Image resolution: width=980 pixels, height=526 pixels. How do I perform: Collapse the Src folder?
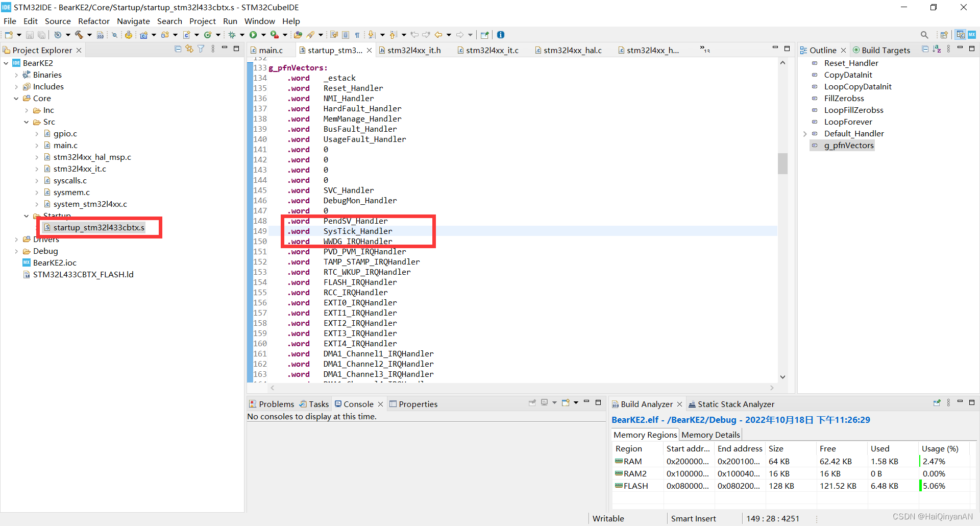[x=27, y=122]
